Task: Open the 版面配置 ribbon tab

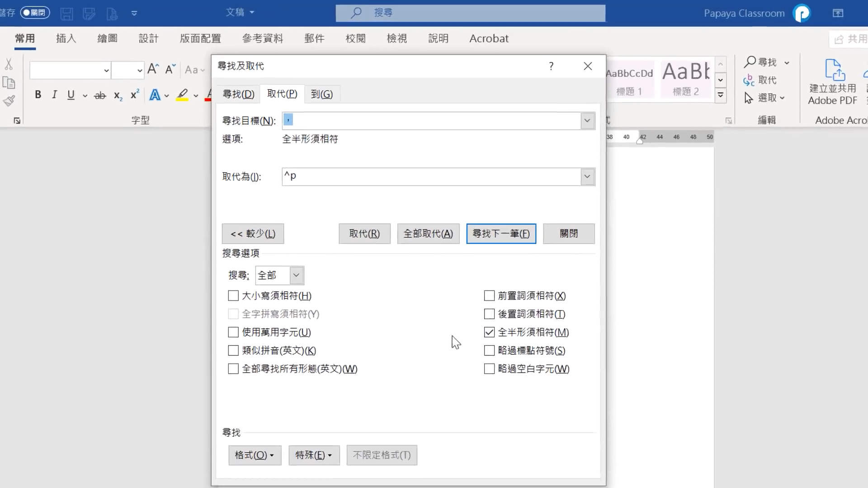Action: click(200, 38)
